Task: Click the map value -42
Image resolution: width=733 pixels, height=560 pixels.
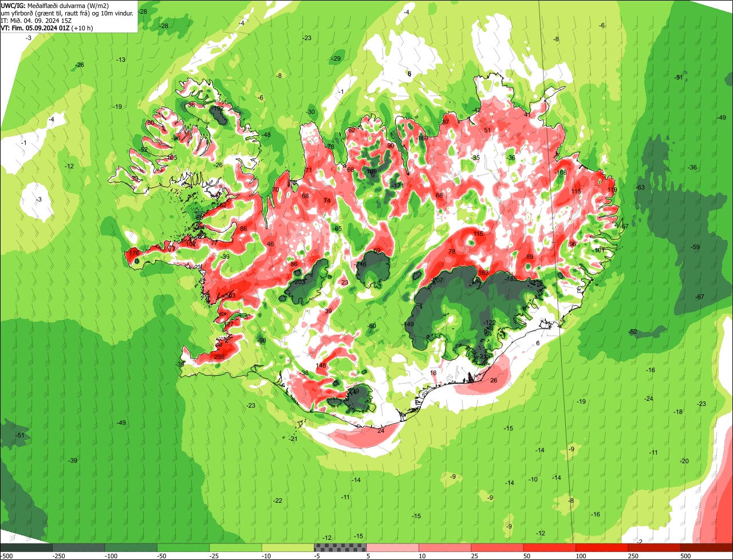Action: 475,110
